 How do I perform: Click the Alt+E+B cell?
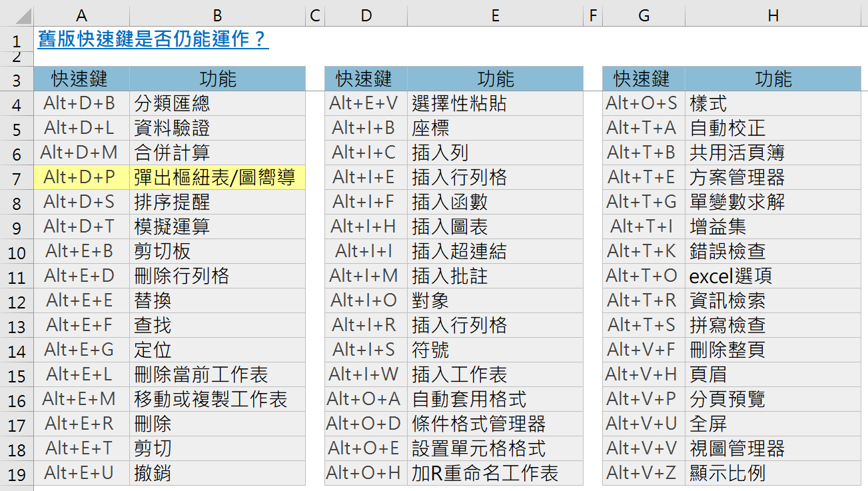pyautogui.click(x=81, y=251)
